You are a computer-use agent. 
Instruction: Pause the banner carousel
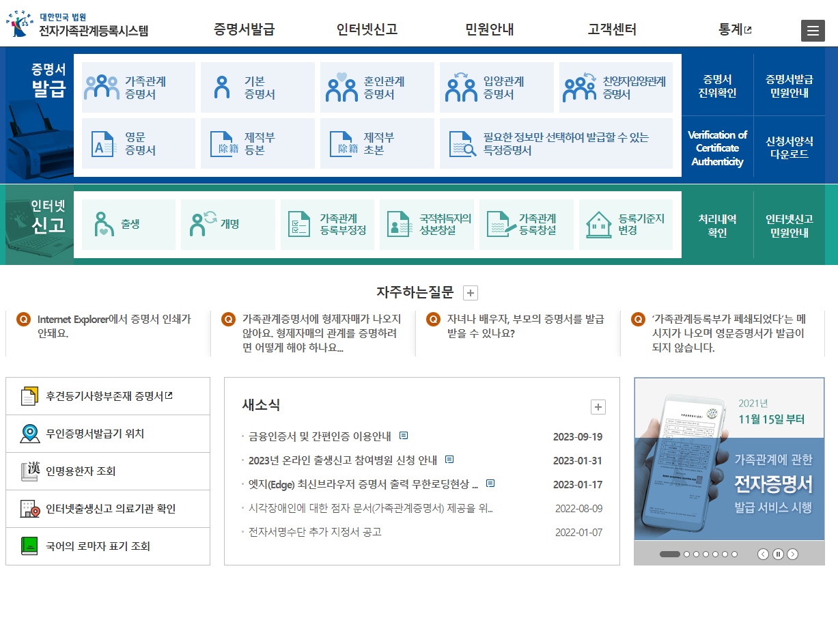[778, 555]
